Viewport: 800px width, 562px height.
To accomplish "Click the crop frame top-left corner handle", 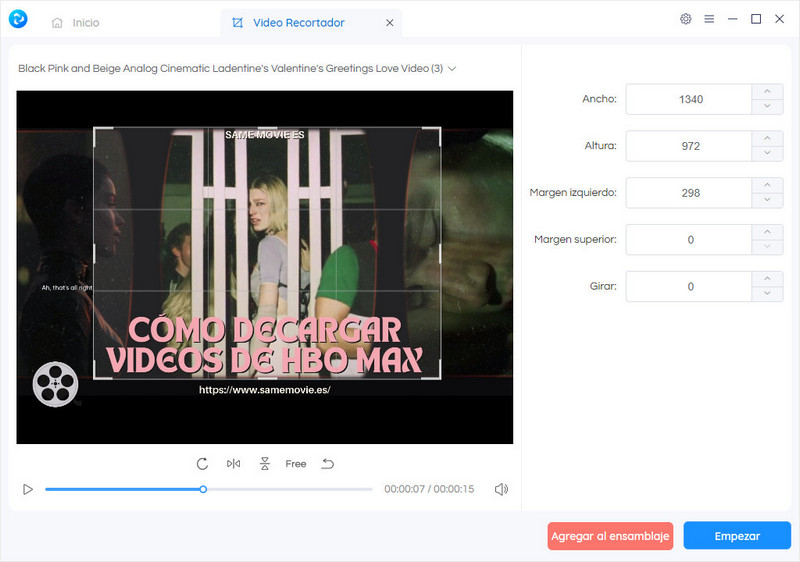I will click(95, 129).
